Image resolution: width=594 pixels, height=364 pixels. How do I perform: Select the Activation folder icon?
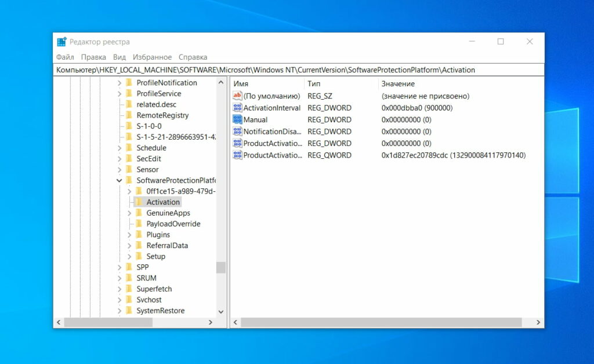click(140, 202)
